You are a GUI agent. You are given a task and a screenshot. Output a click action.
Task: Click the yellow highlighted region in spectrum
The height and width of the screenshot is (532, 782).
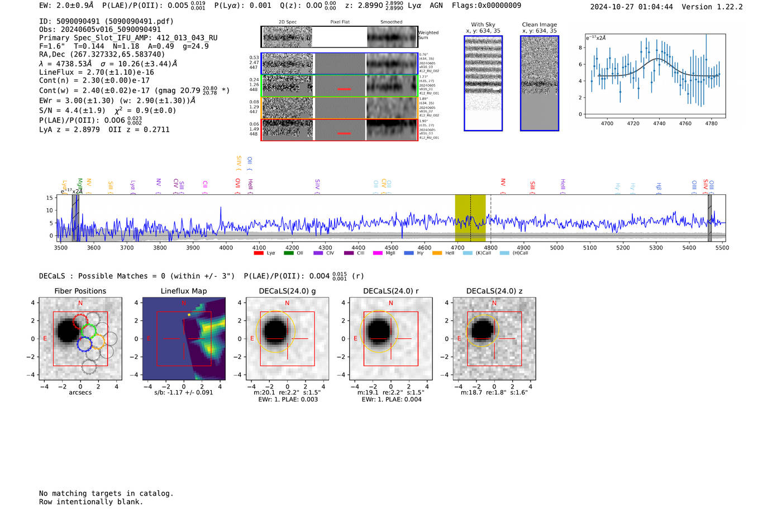[x=470, y=218]
